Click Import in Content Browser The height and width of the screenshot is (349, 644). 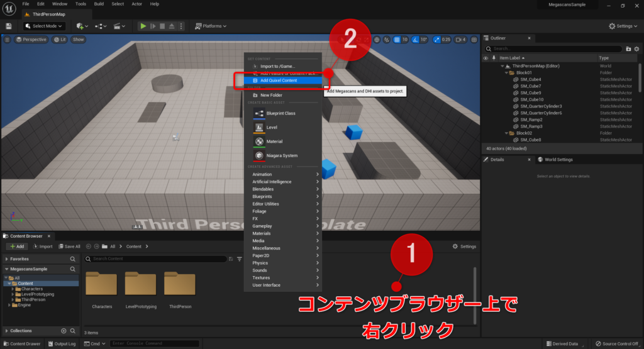coord(43,247)
